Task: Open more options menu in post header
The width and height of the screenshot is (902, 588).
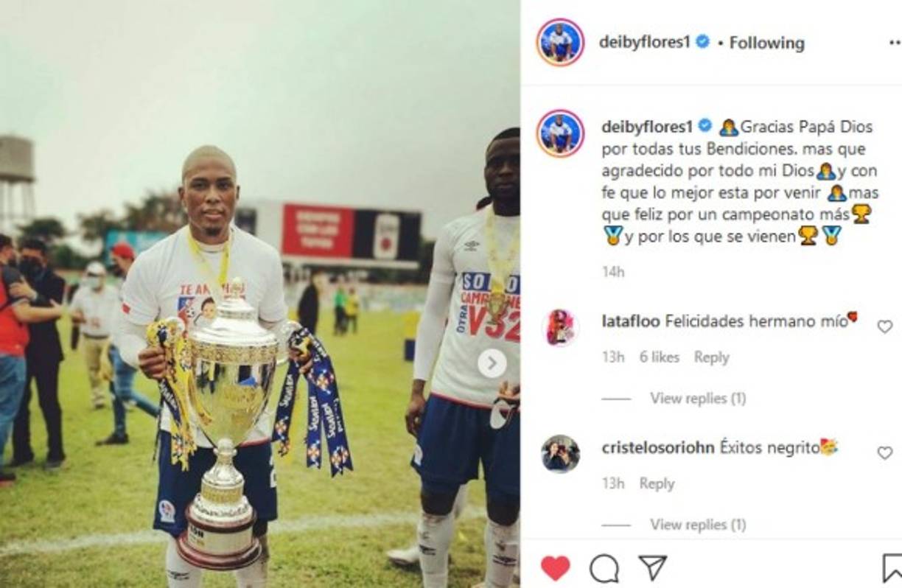Action: click(895, 43)
